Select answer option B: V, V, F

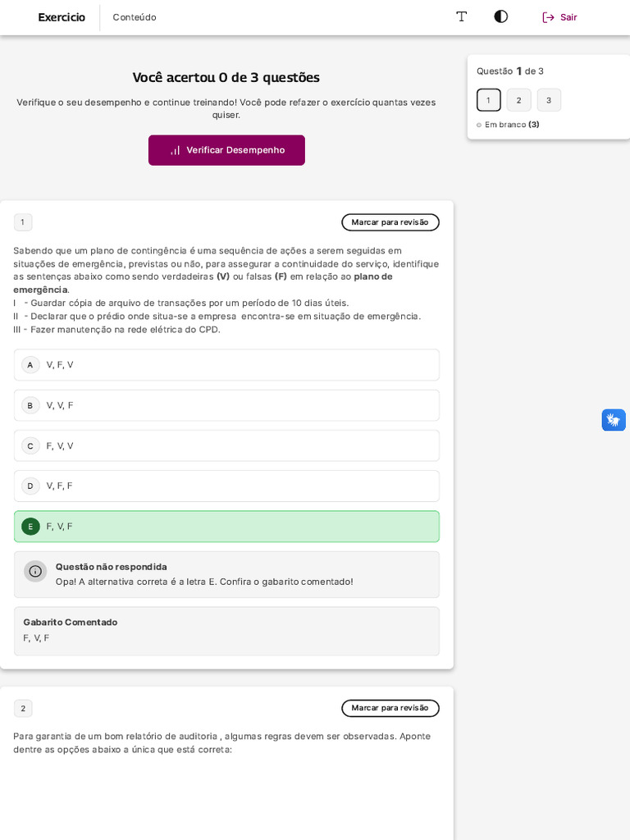[x=226, y=405]
